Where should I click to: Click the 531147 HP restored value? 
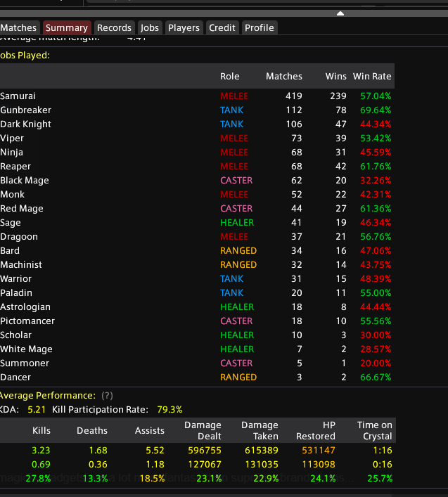[319, 451]
